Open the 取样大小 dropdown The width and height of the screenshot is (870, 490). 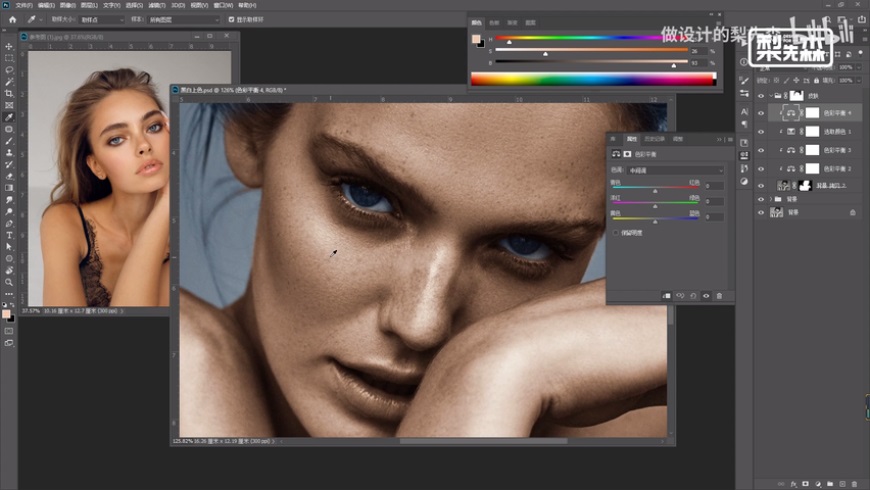(100, 19)
